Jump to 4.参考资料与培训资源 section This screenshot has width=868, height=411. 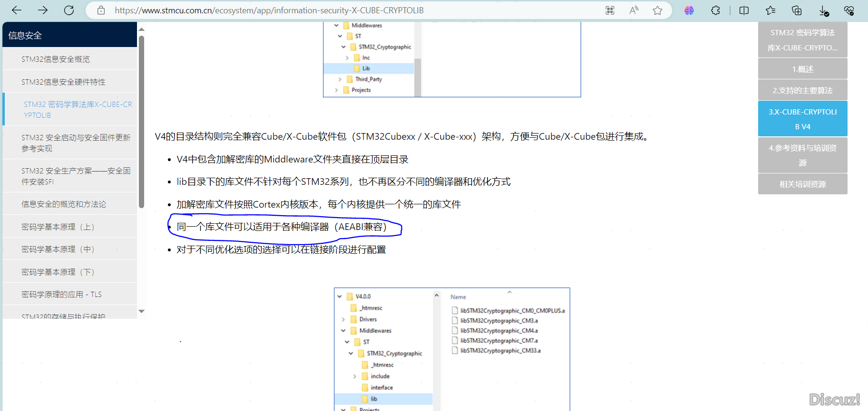(803, 155)
